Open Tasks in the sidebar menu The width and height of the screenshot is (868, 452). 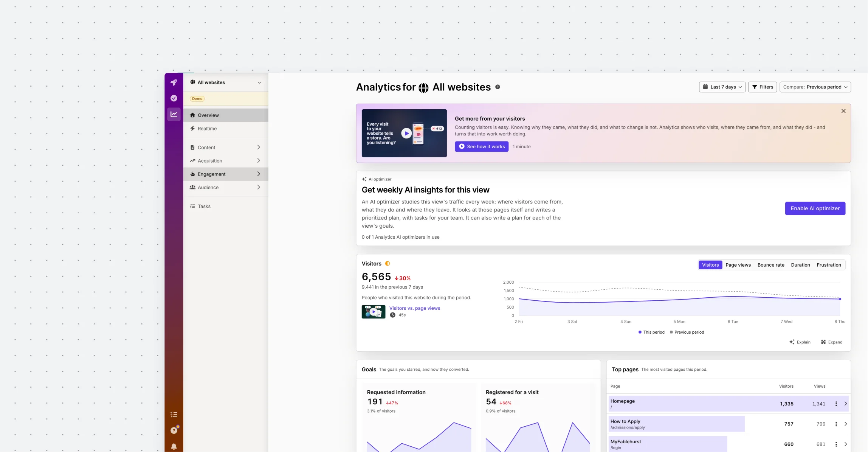[226, 206]
